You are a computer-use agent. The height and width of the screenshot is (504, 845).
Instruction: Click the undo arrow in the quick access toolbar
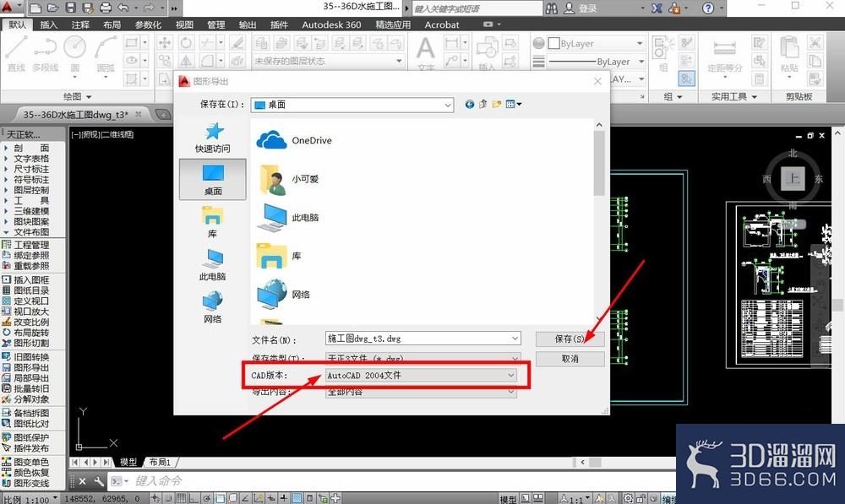pyautogui.click(x=123, y=8)
